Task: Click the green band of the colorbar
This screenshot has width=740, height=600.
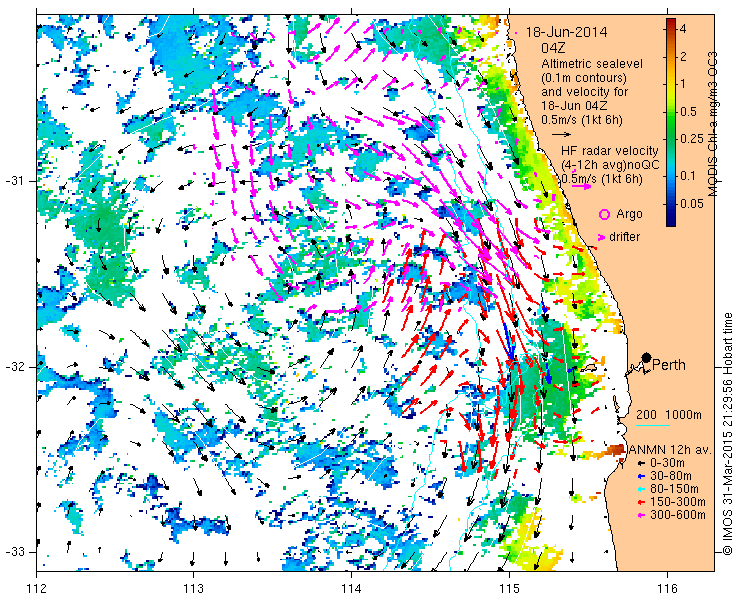Action: click(671, 123)
